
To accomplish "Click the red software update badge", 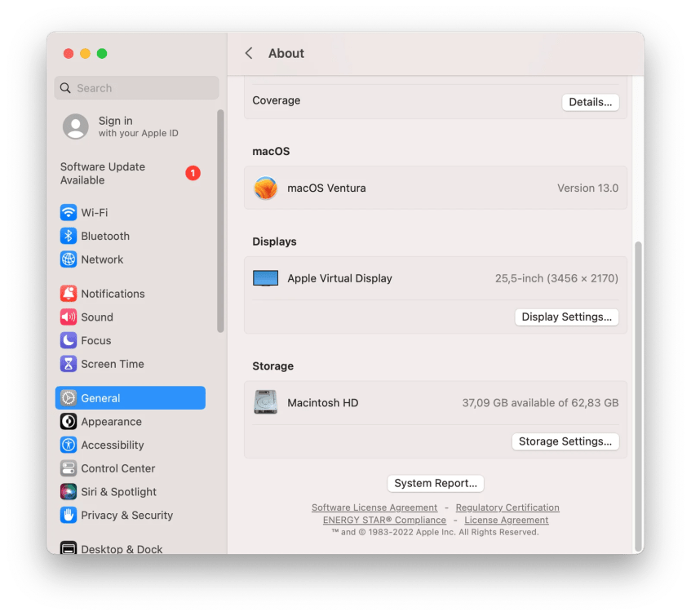I will (193, 173).
